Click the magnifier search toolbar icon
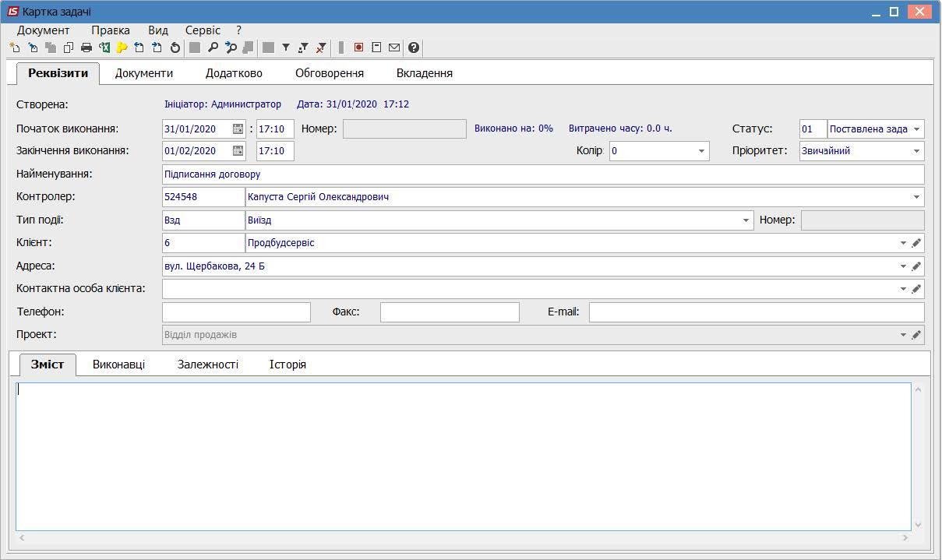The width and height of the screenshot is (942, 560). point(213,48)
